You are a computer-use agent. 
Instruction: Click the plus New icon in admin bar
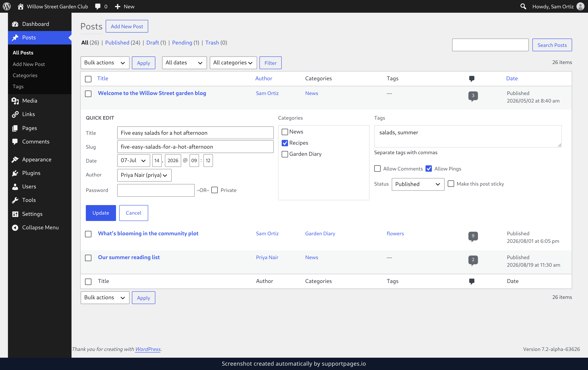[118, 7]
